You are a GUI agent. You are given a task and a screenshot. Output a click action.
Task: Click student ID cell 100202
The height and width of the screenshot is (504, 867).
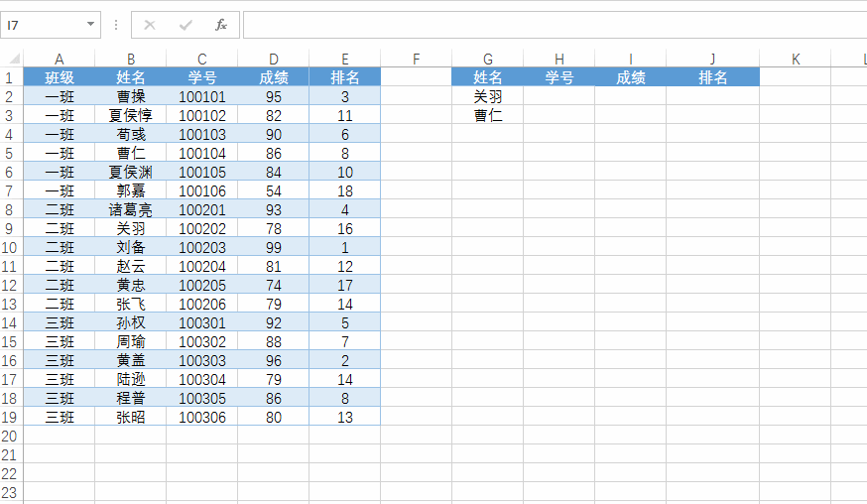tap(201, 228)
